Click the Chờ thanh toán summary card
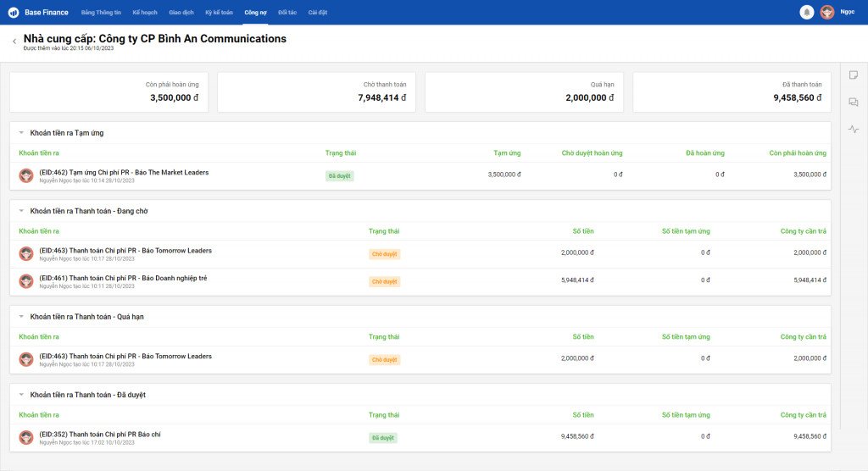The height and width of the screenshot is (471, 868). tap(317, 91)
